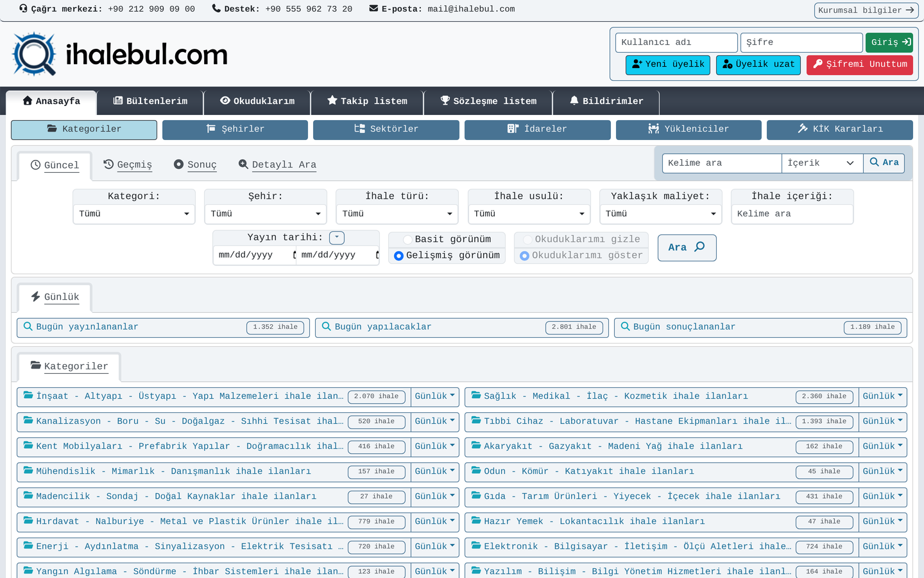Select Gelişmiş görünüm radio button

click(398, 256)
